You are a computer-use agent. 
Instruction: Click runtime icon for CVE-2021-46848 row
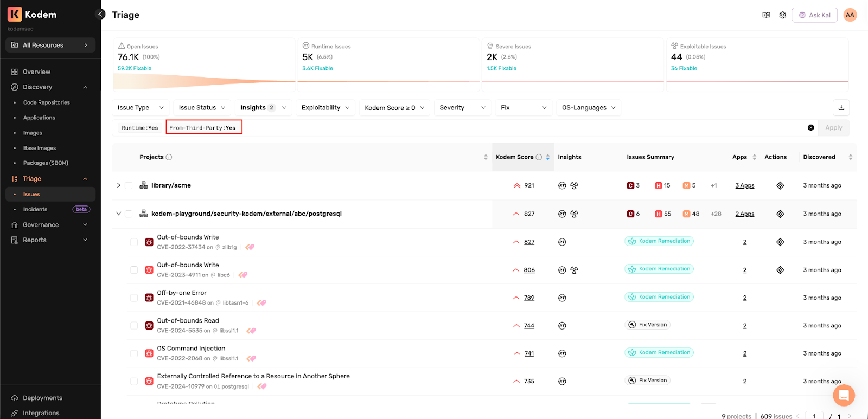[562, 298]
